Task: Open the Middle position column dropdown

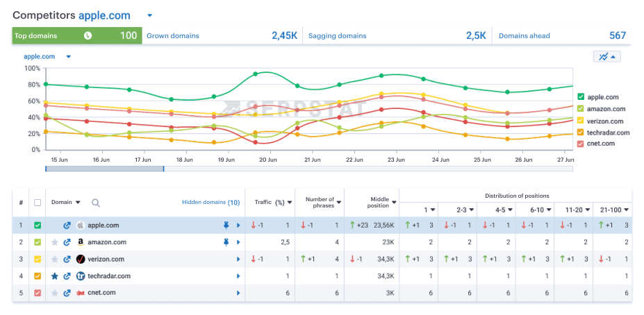Action: [x=395, y=202]
